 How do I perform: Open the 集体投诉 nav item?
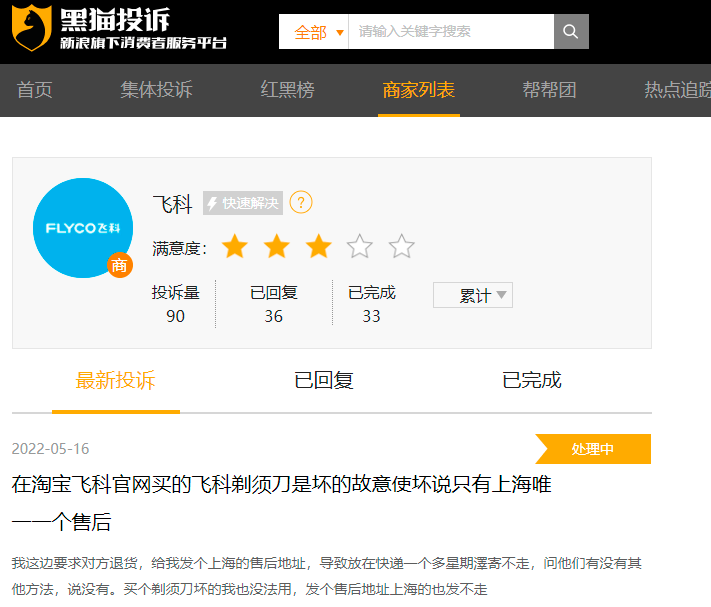coord(156,90)
